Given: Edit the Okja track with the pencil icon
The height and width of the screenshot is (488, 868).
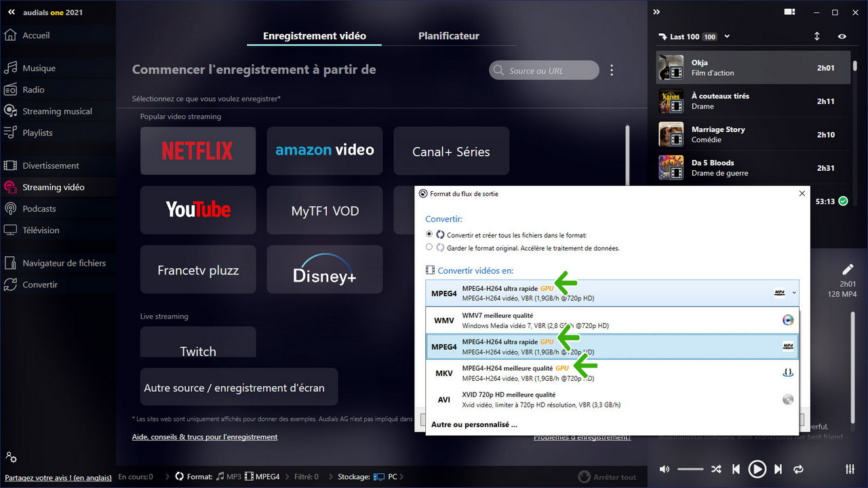Looking at the screenshot, I should (848, 270).
